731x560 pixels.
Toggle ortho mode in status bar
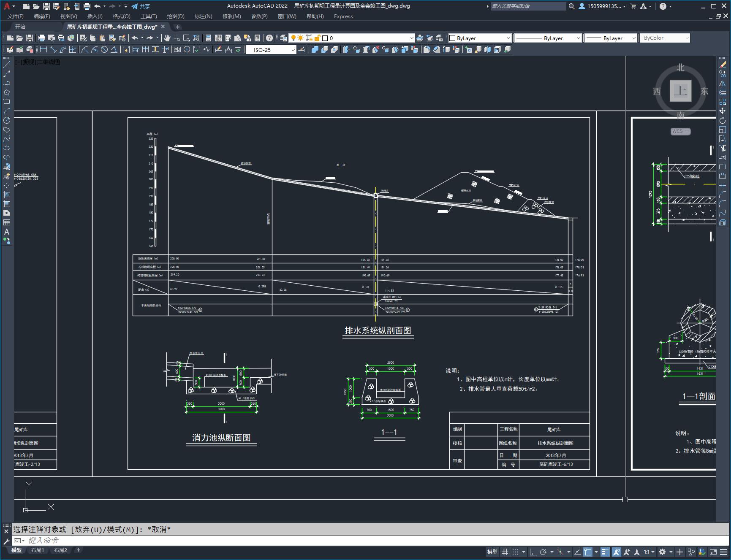click(x=533, y=552)
